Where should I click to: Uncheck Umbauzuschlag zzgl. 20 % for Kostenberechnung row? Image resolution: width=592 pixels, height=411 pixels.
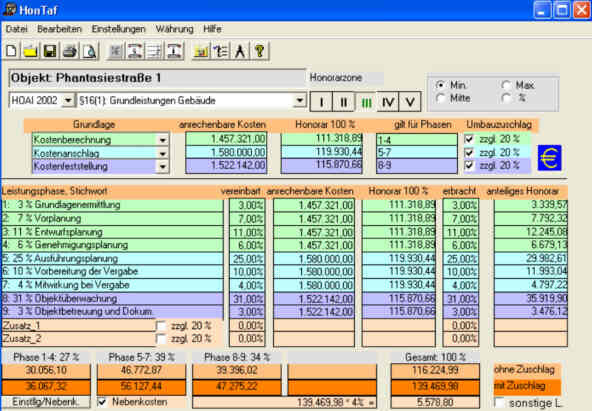click(469, 139)
